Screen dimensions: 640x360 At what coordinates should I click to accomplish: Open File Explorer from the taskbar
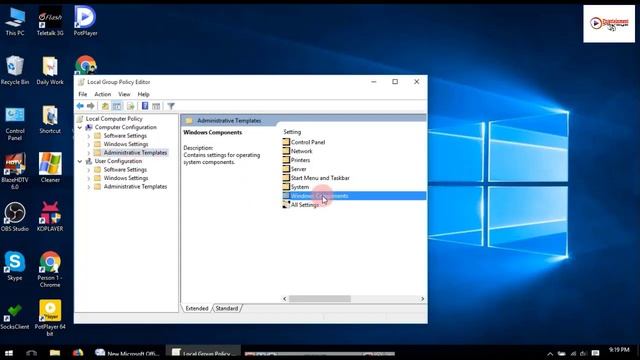pyautogui.click(x=55, y=353)
